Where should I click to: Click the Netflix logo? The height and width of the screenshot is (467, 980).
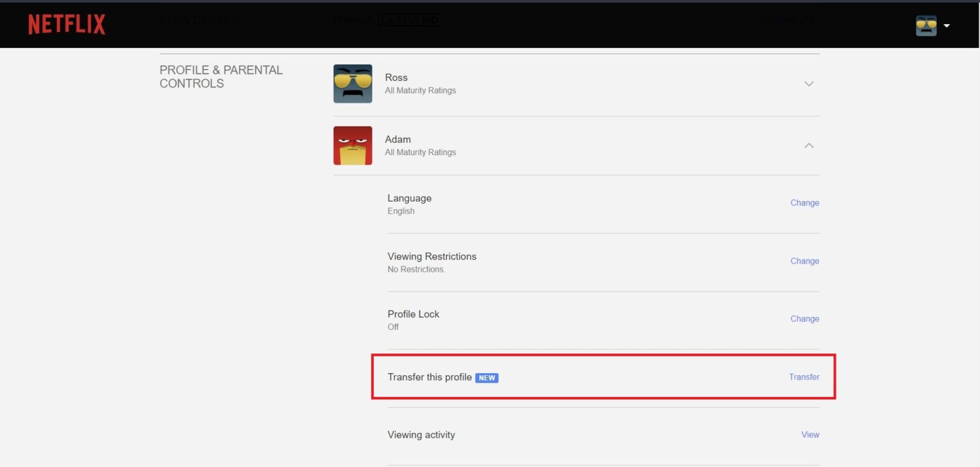pyautogui.click(x=67, y=25)
